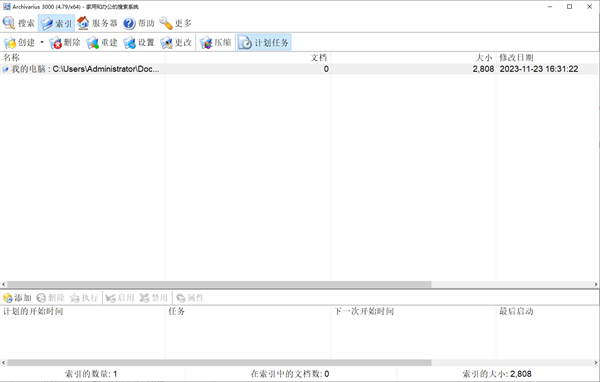The width and height of the screenshot is (600, 382).
Task: Click the right arrow of task list scrollbar
Action: 596,362
